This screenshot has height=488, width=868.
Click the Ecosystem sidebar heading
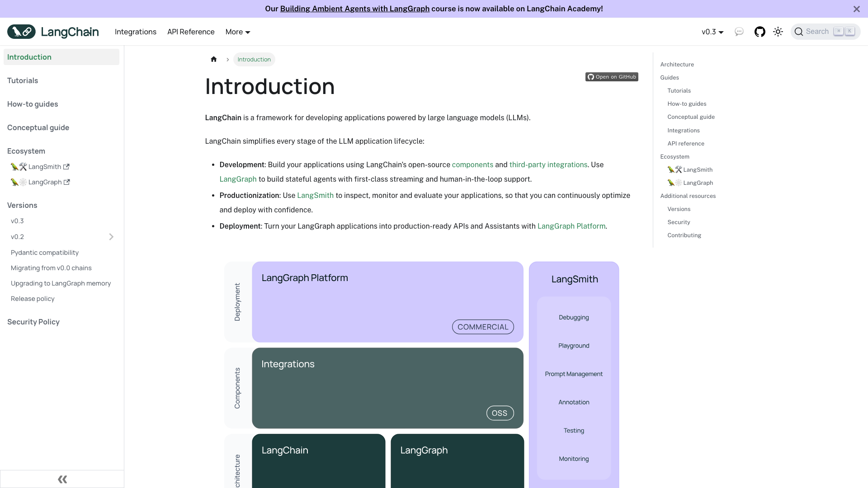pyautogui.click(x=26, y=151)
